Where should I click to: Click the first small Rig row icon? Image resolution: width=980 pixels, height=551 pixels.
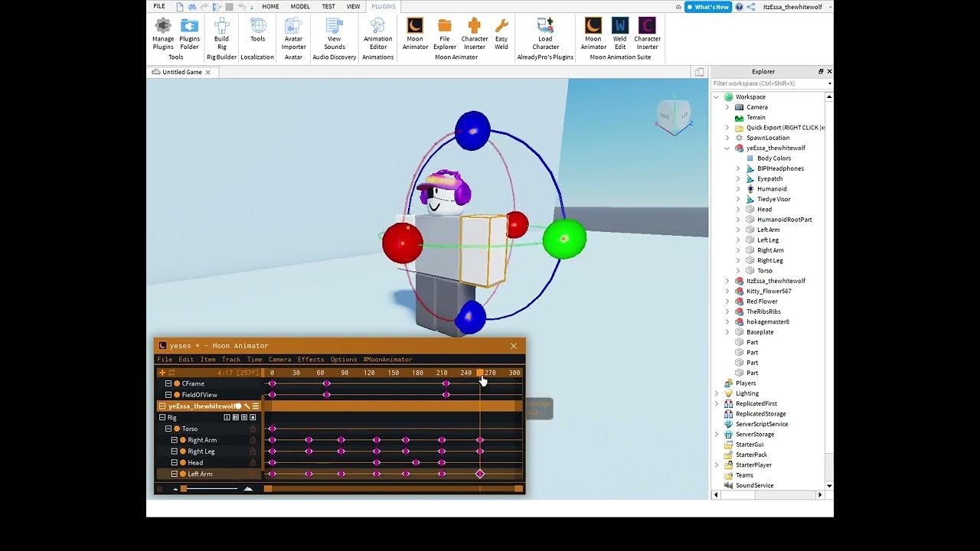227,418
